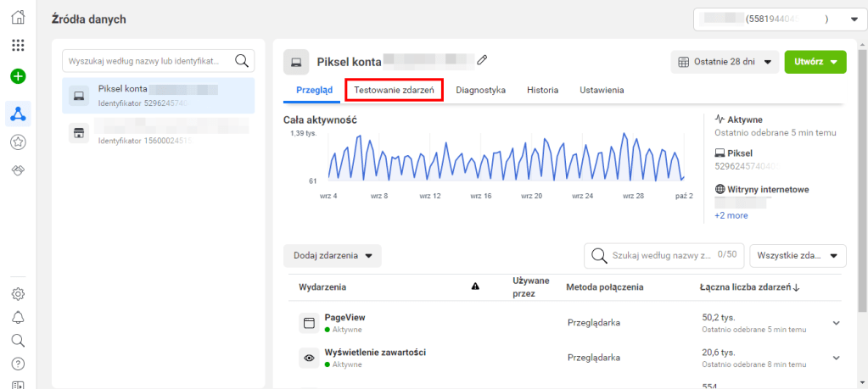Open settings gear in left sidebar
The width and height of the screenshot is (868, 389).
point(18,295)
